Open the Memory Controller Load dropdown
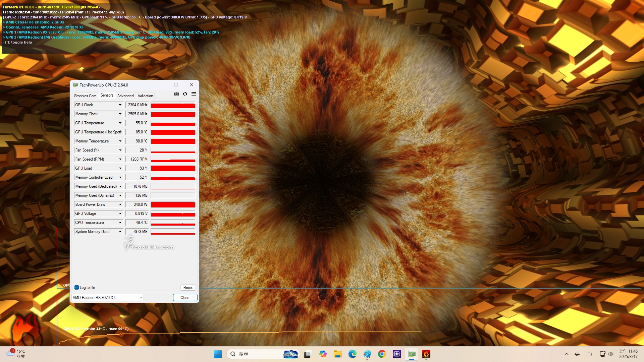This screenshot has height=362, width=644. tap(120, 177)
